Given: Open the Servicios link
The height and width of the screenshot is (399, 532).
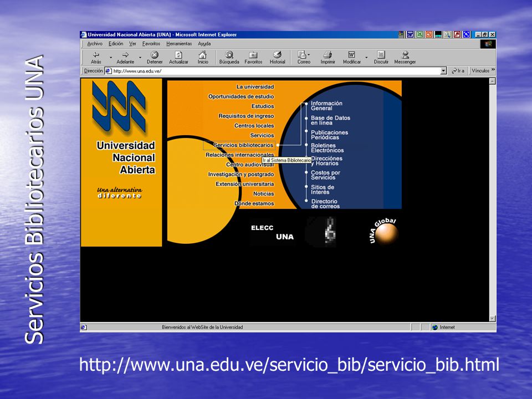Looking at the screenshot, I should (x=262, y=135).
